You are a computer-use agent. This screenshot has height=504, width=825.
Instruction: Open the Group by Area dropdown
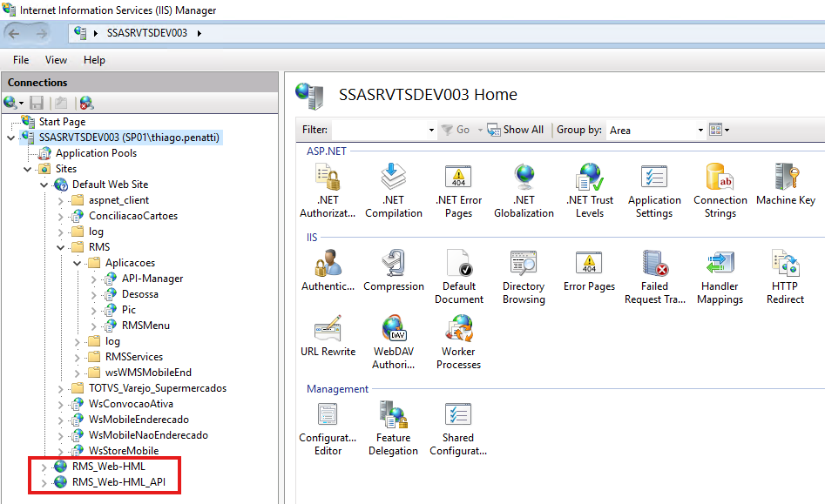tap(700, 130)
